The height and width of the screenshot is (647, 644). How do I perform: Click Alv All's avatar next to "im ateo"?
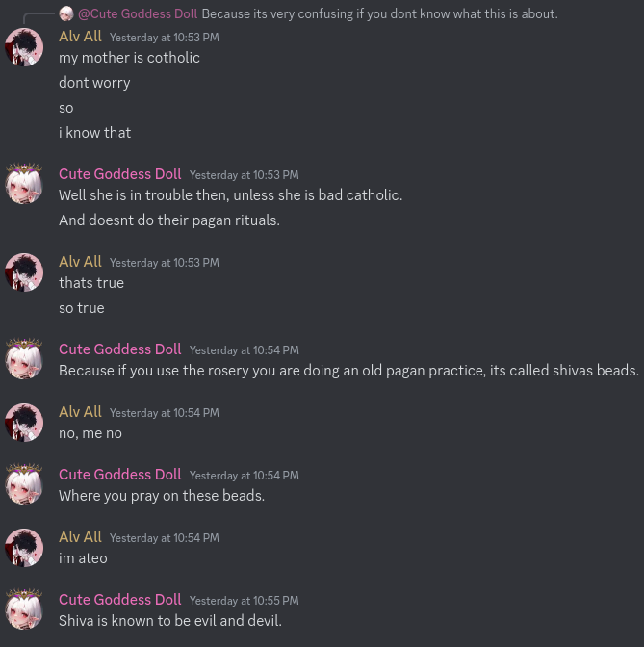(24, 548)
